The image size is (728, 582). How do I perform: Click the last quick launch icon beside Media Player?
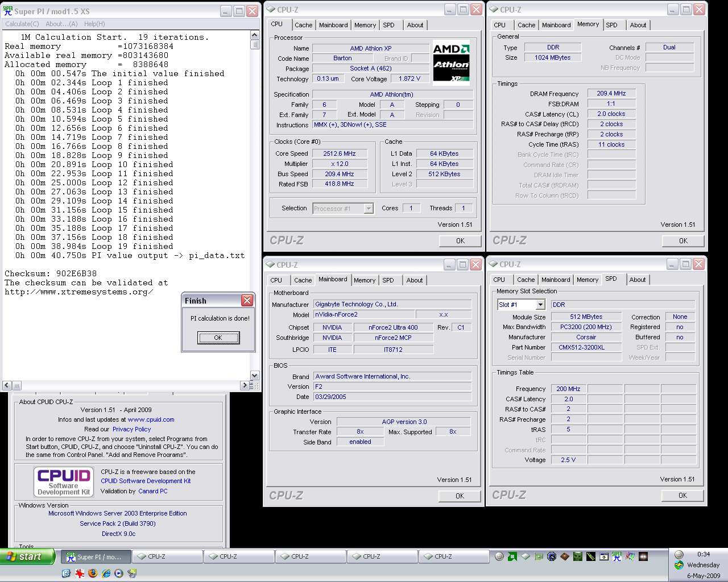tap(132, 573)
